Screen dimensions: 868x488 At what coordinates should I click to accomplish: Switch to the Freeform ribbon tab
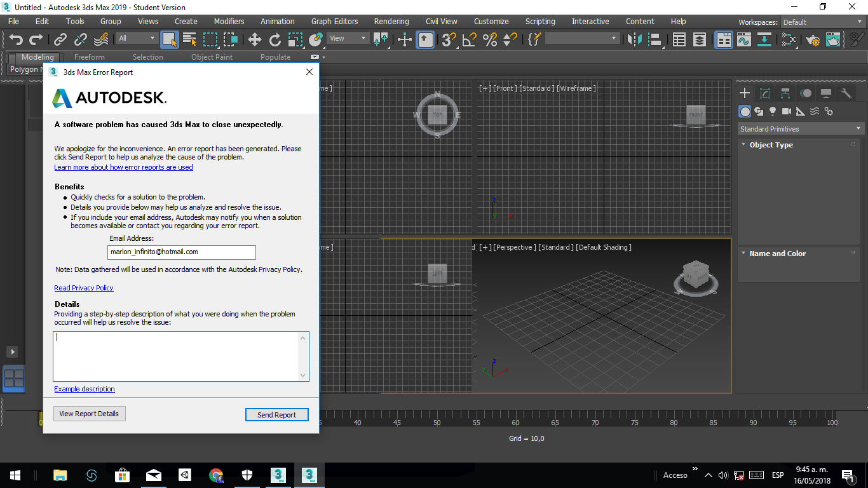tap(90, 57)
